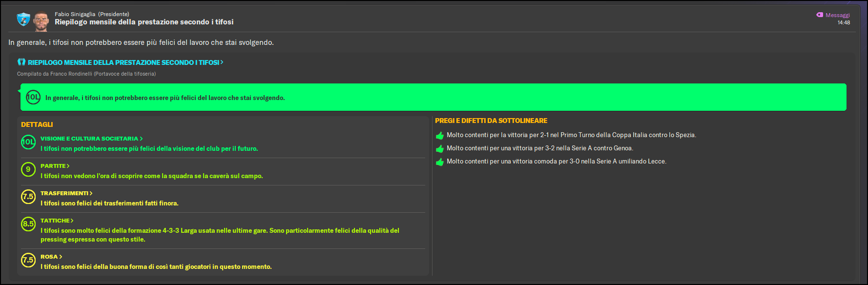Click description about players' good form
The image size is (868, 285).
click(x=156, y=267)
